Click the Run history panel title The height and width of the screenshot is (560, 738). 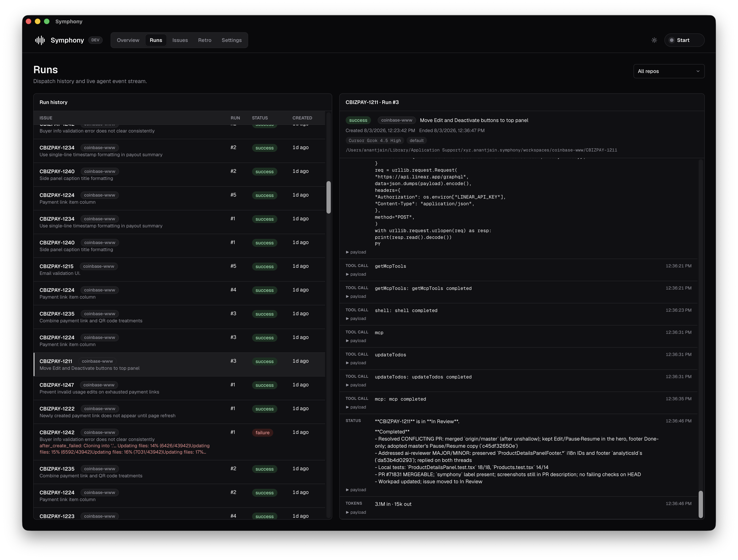[53, 102]
